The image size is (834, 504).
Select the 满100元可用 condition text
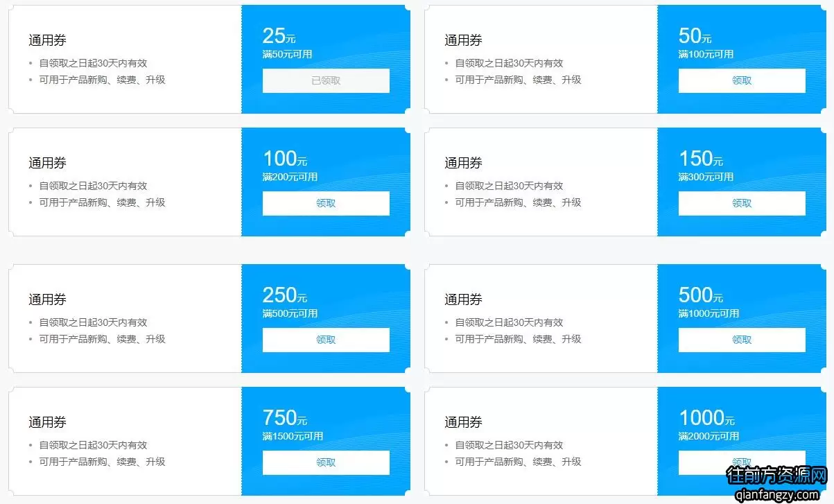pyautogui.click(x=706, y=54)
